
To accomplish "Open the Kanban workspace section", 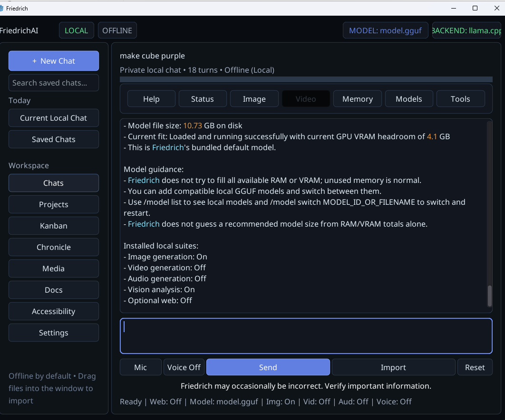I will pyautogui.click(x=53, y=226).
